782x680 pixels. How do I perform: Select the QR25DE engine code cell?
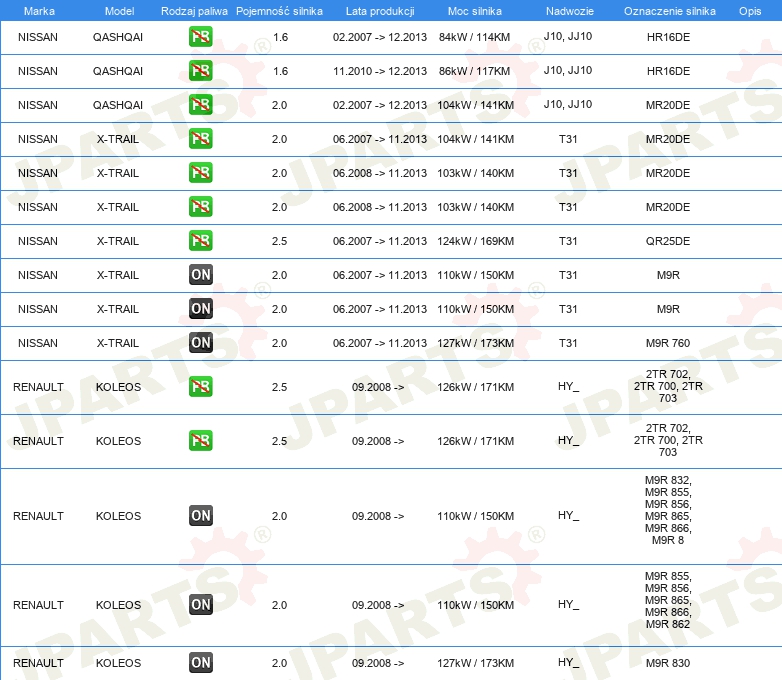668,241
